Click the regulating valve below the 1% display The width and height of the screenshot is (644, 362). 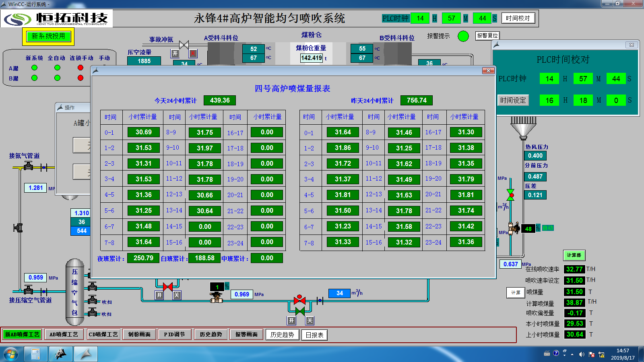217,298
